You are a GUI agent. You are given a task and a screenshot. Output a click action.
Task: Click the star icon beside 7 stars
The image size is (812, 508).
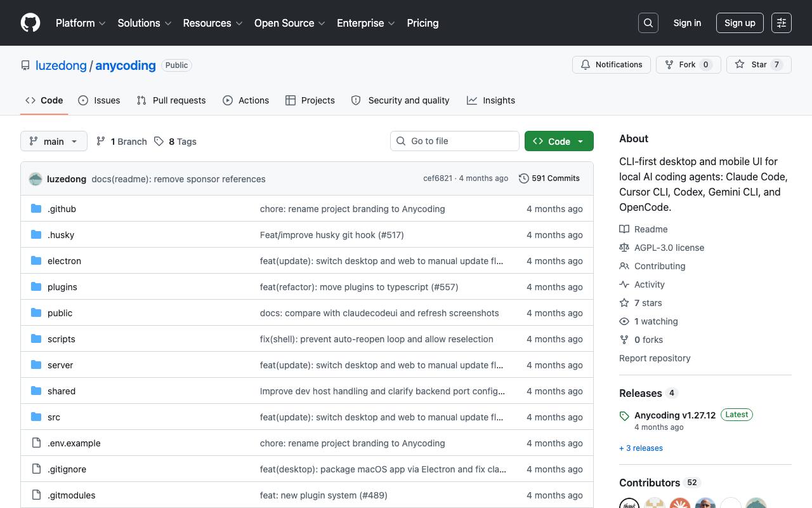coord(624,303)
